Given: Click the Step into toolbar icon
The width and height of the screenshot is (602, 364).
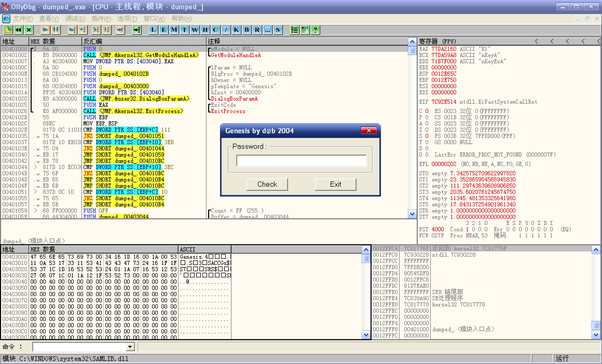Looking at the screenshot, I should point(72,30).
